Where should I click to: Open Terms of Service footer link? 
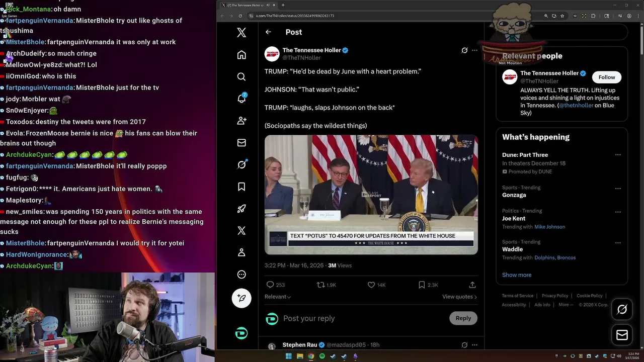(517, 296)
